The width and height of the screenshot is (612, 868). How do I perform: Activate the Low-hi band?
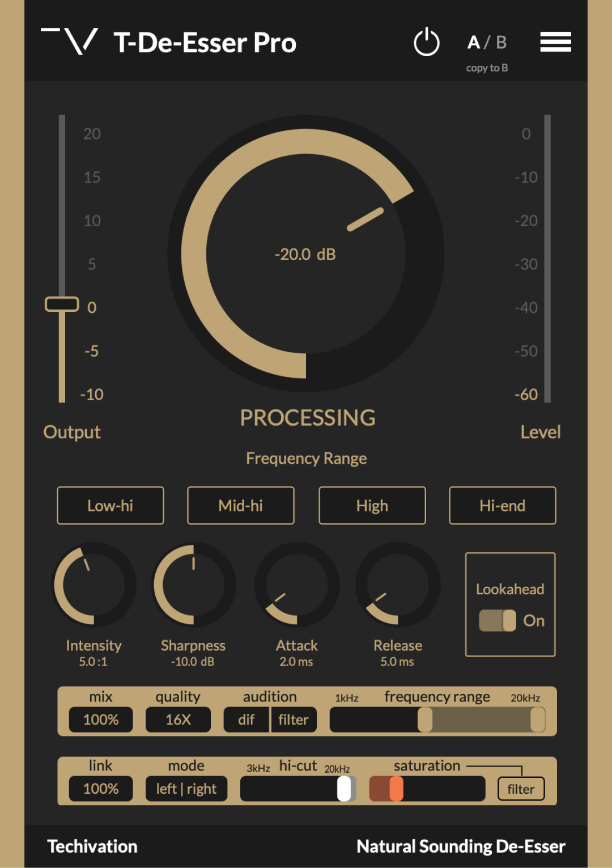(110, 505)
